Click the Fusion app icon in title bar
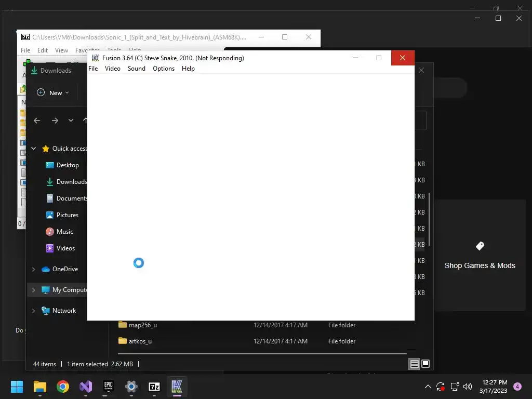532x399 pixels. click(x=96, y=58)
